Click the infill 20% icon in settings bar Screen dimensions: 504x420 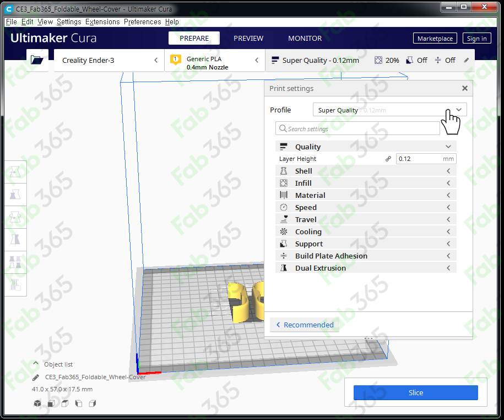click(378, 60)
